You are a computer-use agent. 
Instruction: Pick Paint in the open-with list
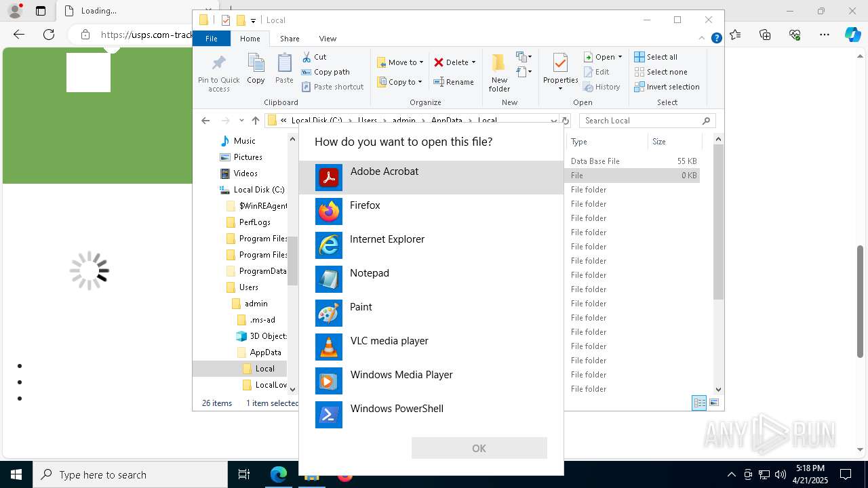tap(431, 313)
